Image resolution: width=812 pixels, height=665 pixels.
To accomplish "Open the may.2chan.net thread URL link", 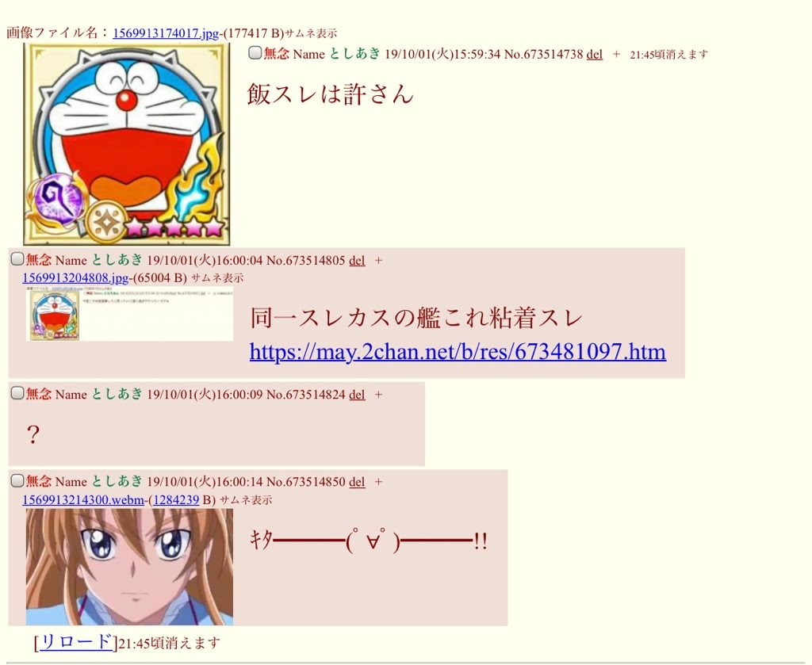I will pos(458,352).
